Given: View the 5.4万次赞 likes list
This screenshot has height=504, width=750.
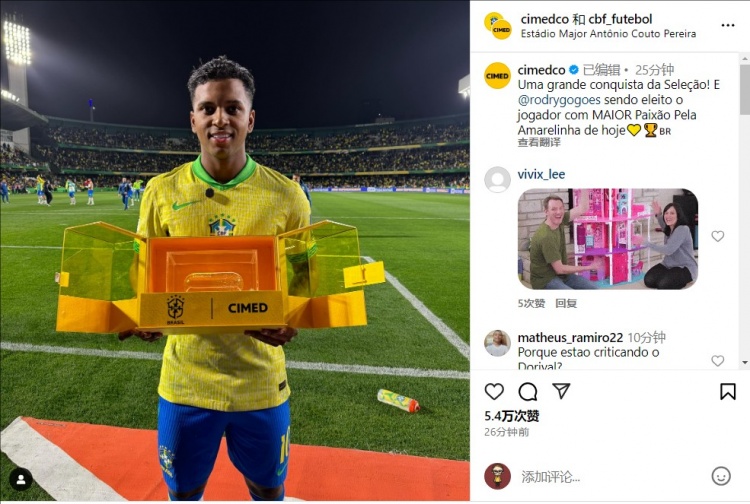Looking at the screenshot, I should [512, 416].
